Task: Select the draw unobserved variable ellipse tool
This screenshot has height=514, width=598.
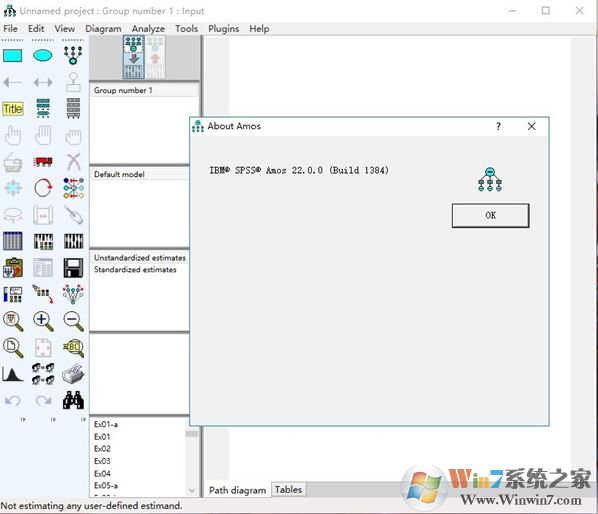Action: (x=43, y=56)
